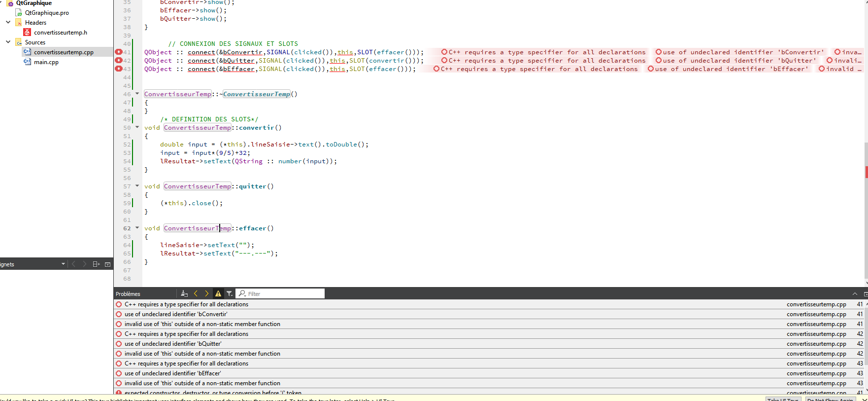Image resolution: width=868 pixels, height=401 pixels.
Task: Click the red error mark in editor scrollbar
Action: click(866, 172)
